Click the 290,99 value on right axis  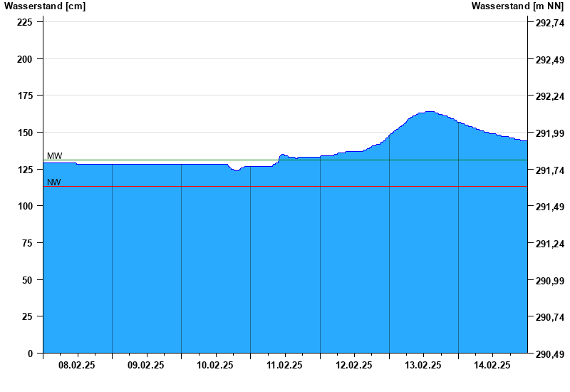tap(550, 281)
